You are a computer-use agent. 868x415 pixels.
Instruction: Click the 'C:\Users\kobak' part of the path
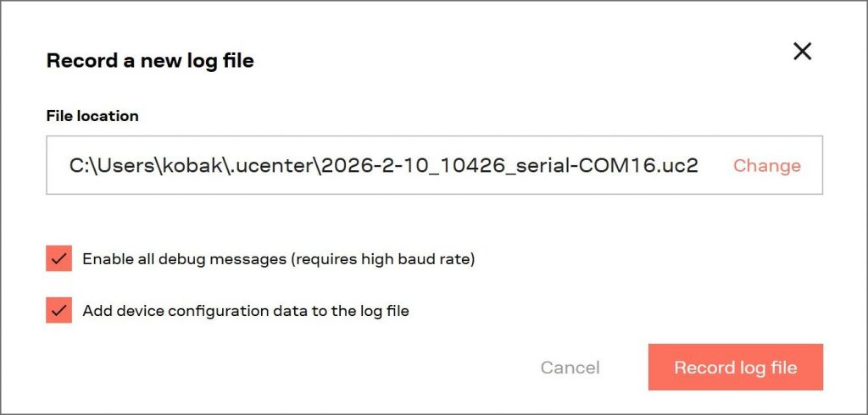point(136,166)
